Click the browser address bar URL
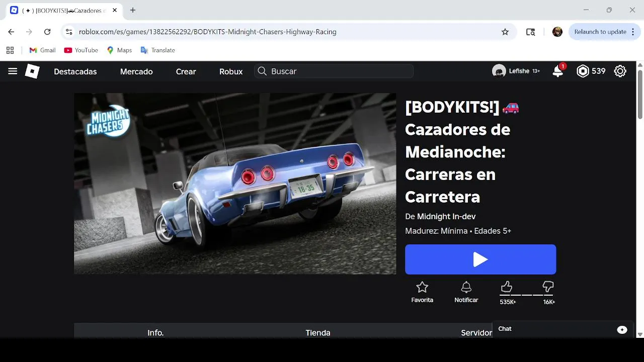644x362 pixels. [x=208, y=32]
